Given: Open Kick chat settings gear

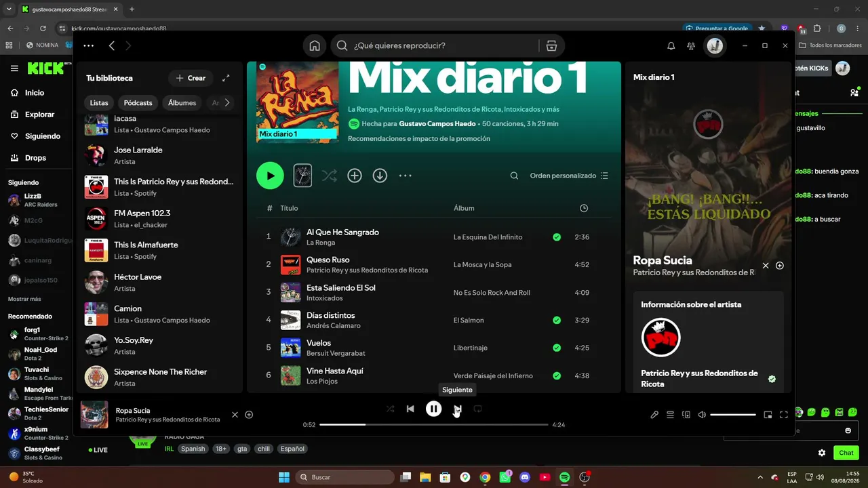Looking at the screenshot, I should 822,453.
